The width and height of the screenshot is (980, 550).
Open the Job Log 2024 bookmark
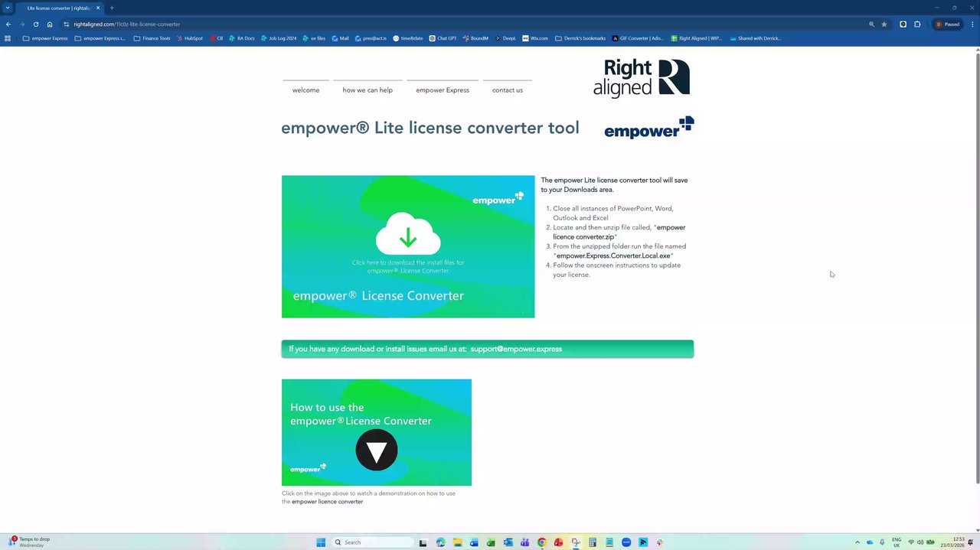(279, 38)
